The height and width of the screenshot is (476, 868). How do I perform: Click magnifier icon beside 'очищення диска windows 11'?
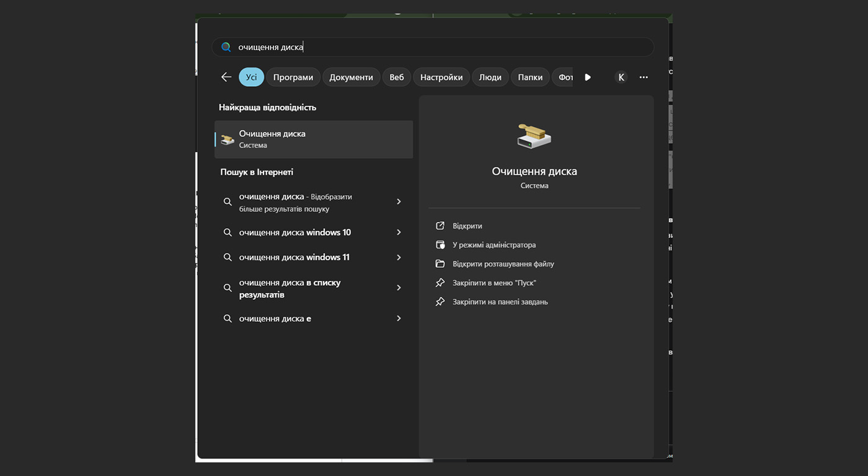point(228,257)
